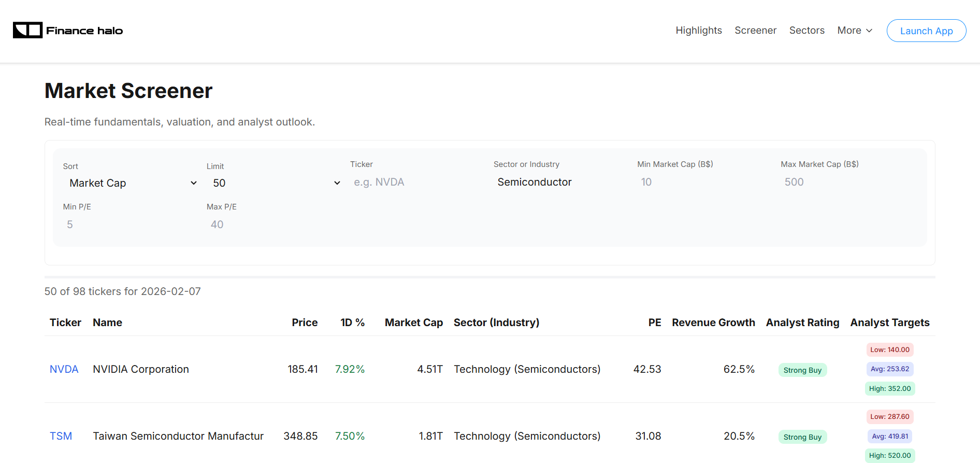Open the Sectors page

[806, 31]
